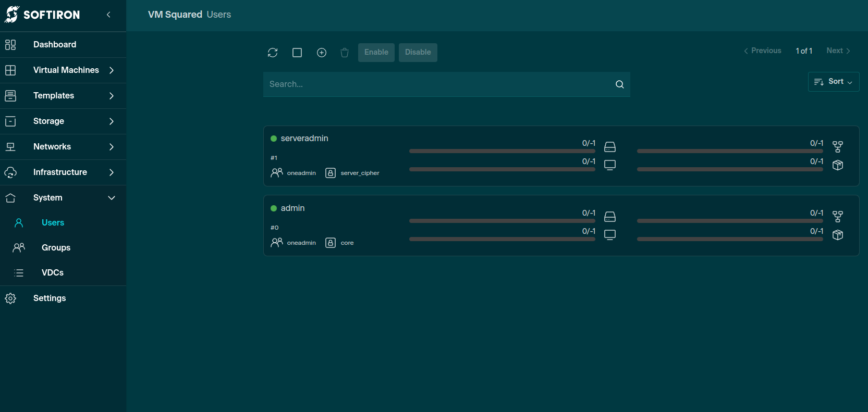Collapse the sidebar with the chevron

coord(108,15)
